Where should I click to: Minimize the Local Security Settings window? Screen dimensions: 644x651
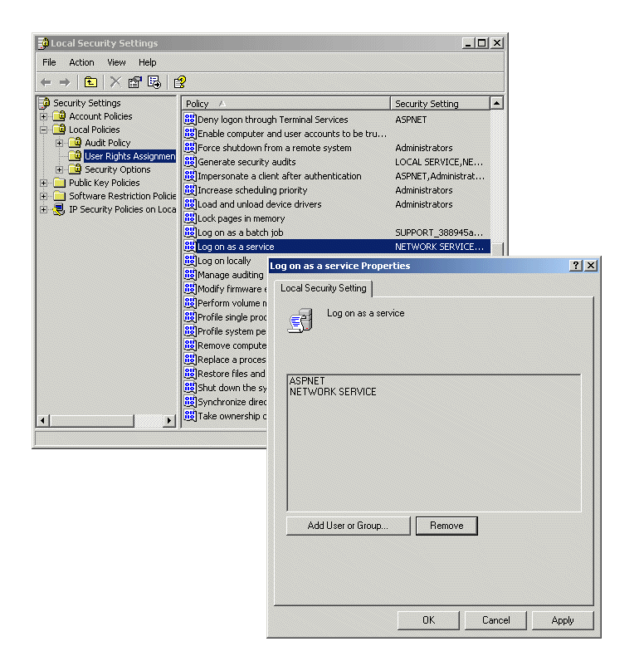pos(468,43)
